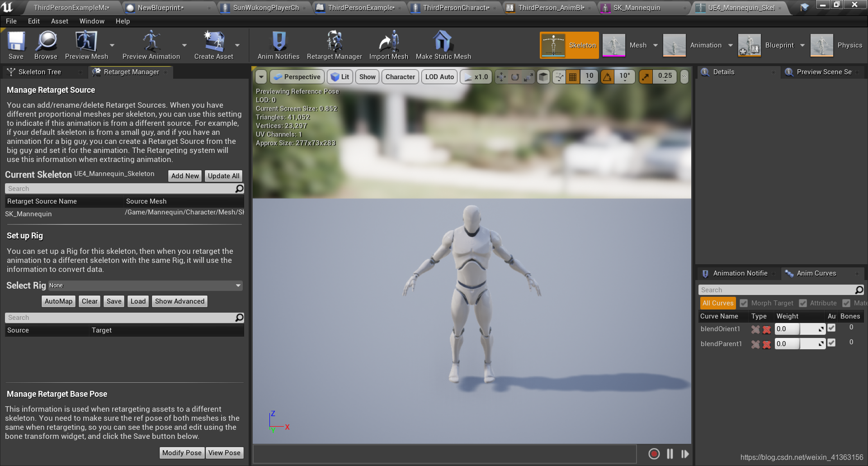Uncheck the Attribute filter checkbox
The width and height of the screenshot is (868, 466).
(x=803, y=303)
